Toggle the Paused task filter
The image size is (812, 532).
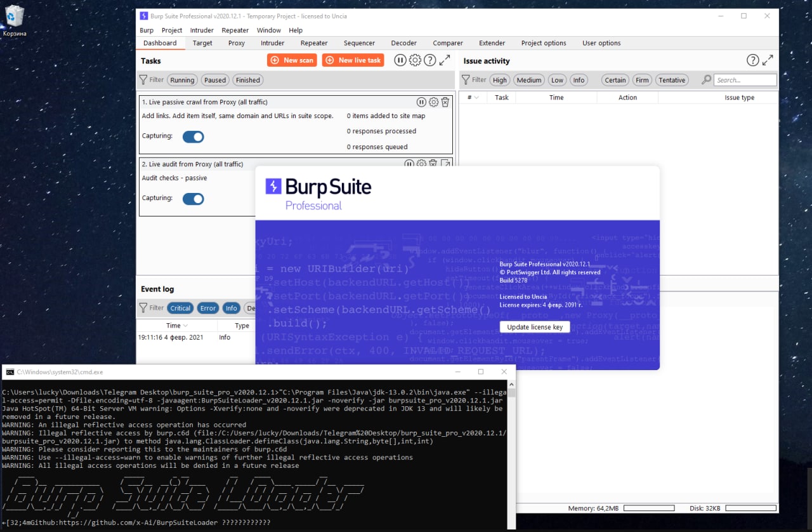coord(215,80)
